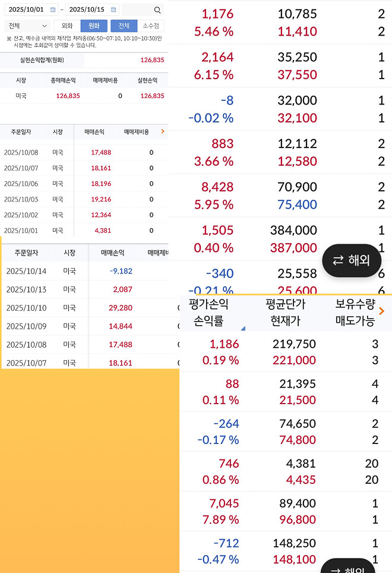This screenshot has height=573, width=392.
Task: Tap the sort triangle under 손익률 header
Action: tap(244, 327)
